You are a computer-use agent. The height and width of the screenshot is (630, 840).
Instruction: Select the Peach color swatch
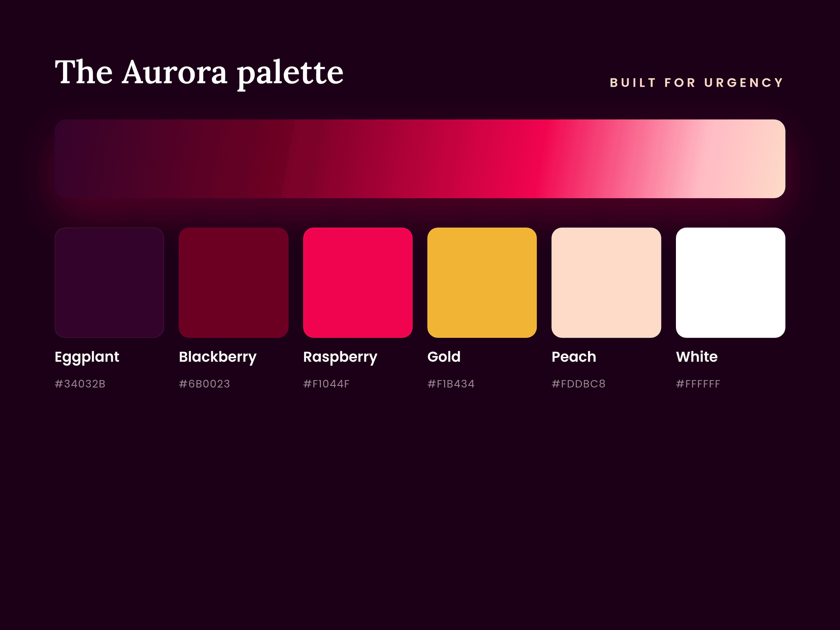tap(606, 282)
